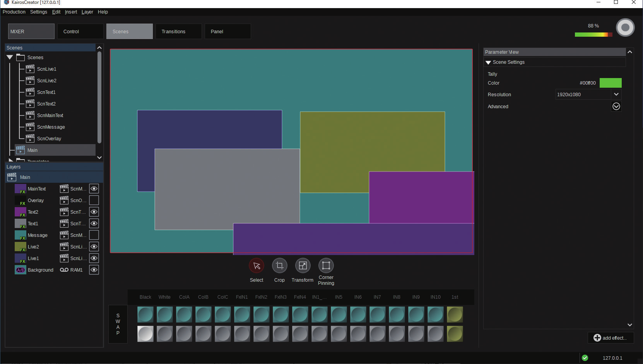Click the green connection status checkmark
643x364 pixels.
[x=585, y=358]
